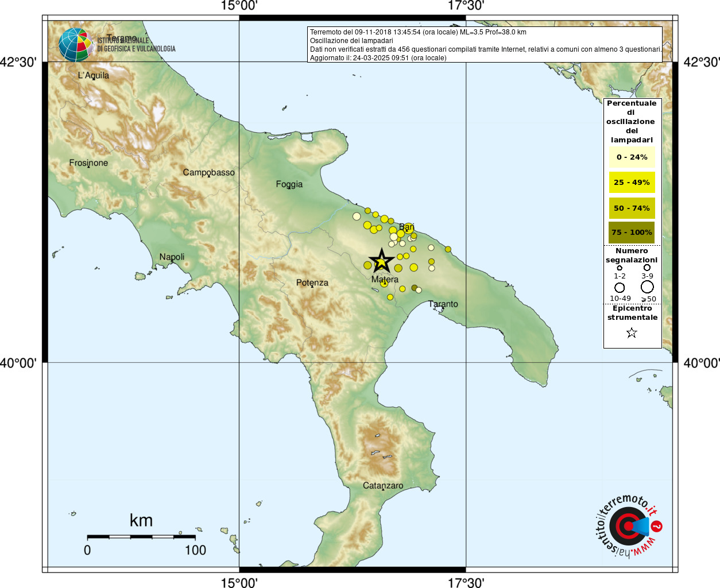Click the Foggia city label
This screenshot has width=720, height=588.
click(289, 184)
